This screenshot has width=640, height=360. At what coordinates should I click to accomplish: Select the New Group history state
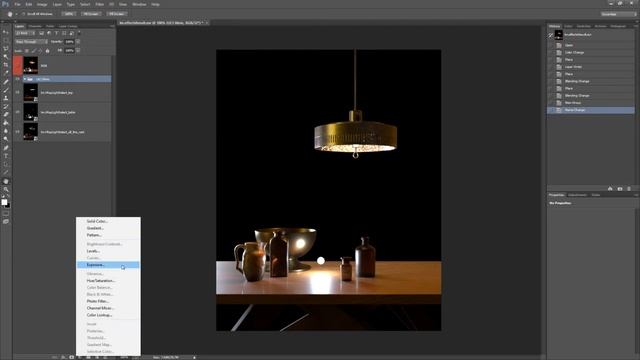click(590, 103)
